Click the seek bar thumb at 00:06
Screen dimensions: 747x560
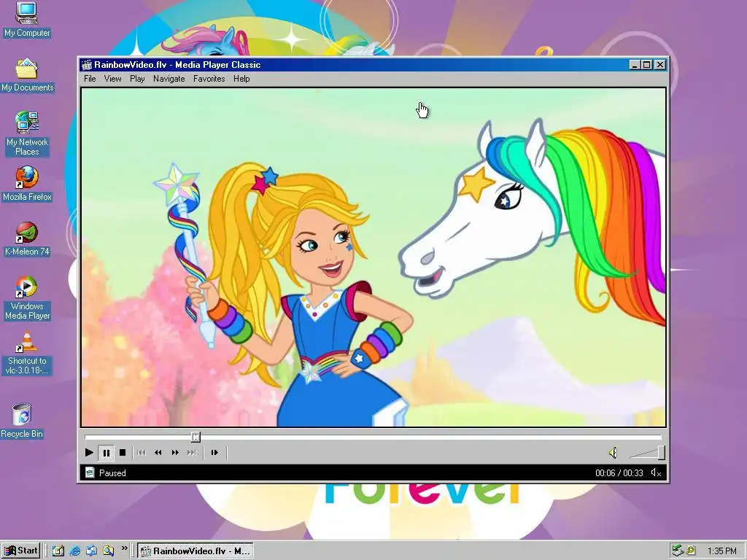click(x=196, y=437)
